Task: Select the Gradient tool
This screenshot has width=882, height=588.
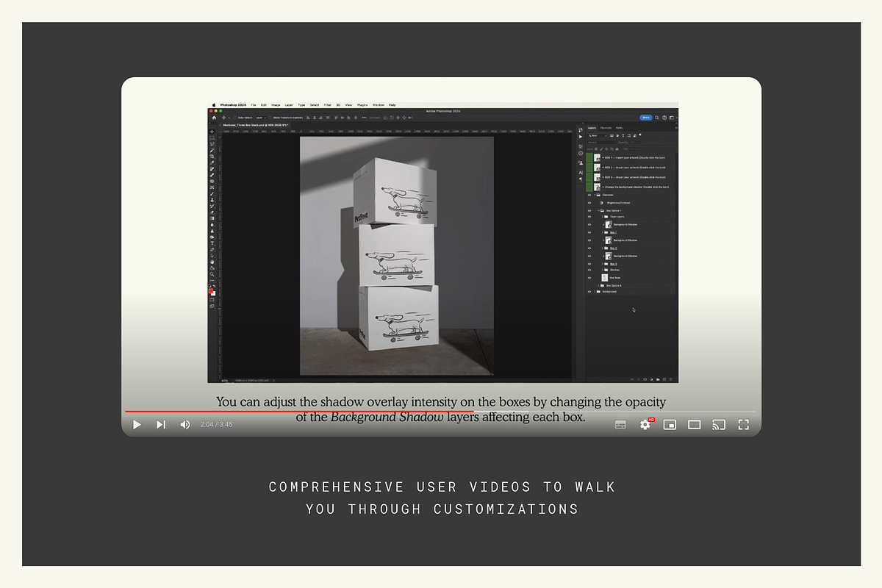Action: click(212, 218)
